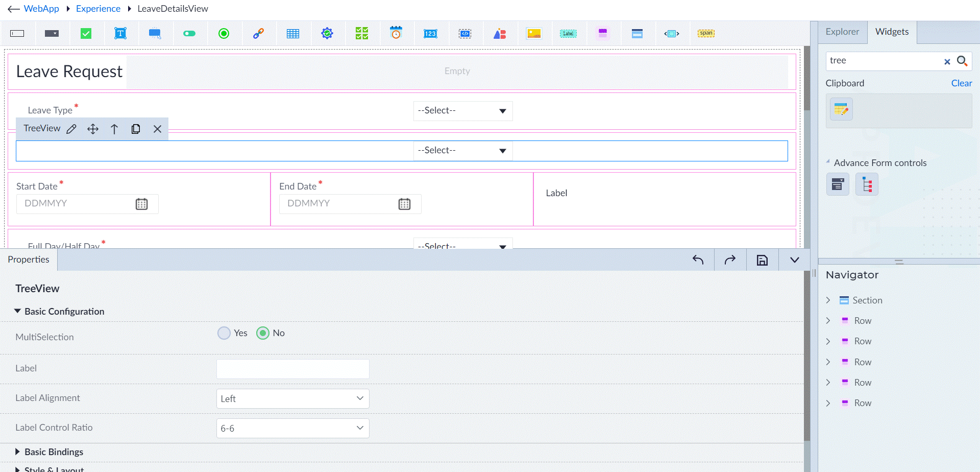Go to Experience breadcrumb link
The width and height of the screenshot is (980, 472).
click(x=98, y=9)
